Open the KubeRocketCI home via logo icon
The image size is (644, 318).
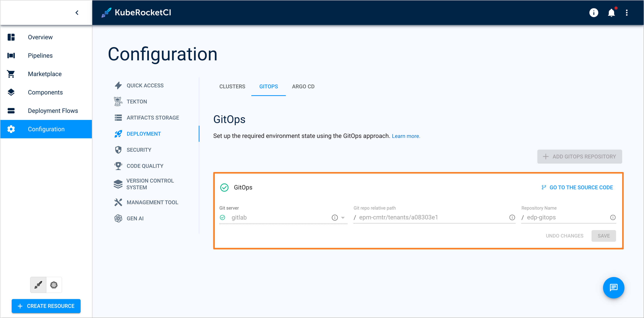coord(107,12)
